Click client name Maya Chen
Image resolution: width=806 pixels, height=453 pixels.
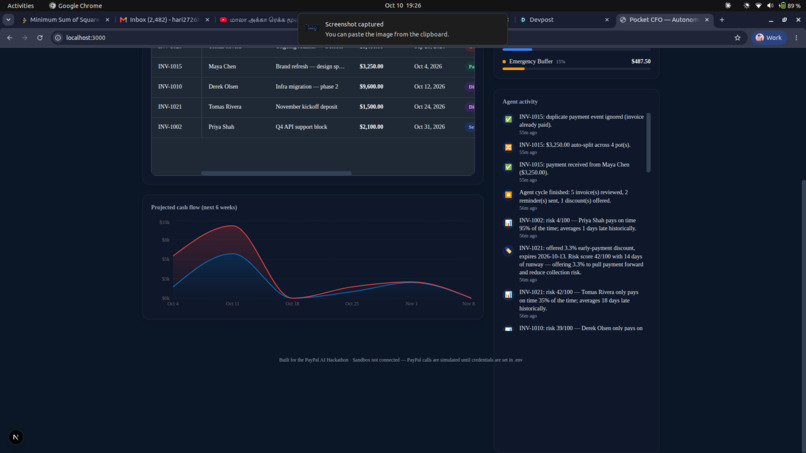click(222, 66)
